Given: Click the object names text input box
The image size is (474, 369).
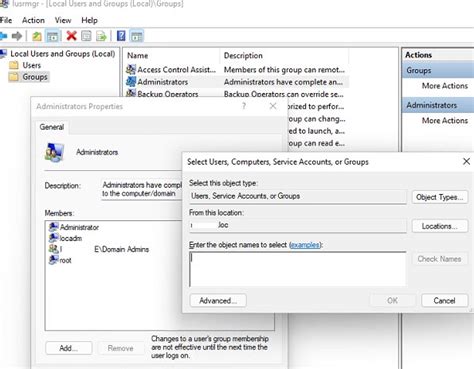Looking at the screenshot, I should click(298, 269).
